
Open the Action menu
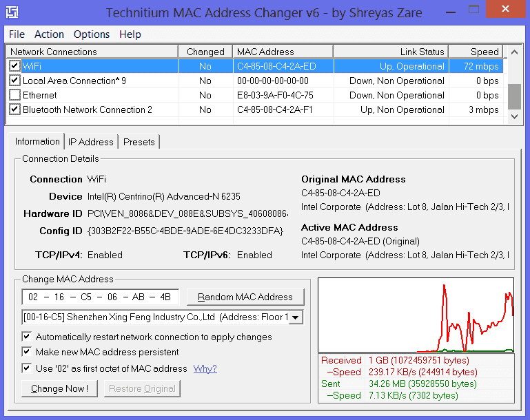point(49,34)
